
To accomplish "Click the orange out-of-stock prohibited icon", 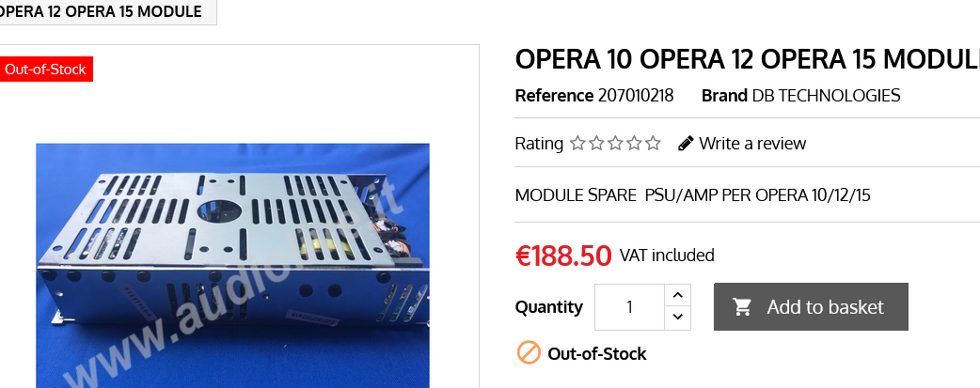I will tap(529, 353).
